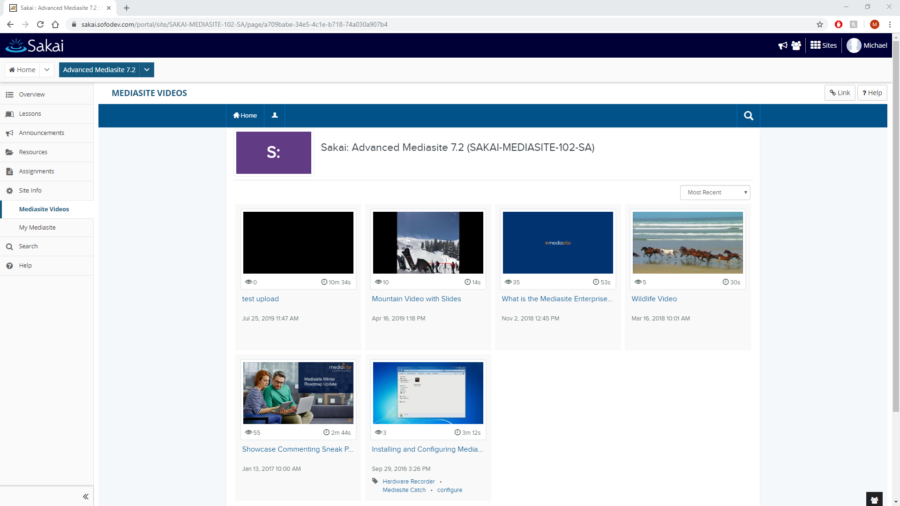Click the Mediasite Catch tag
900x506 pixels.
tap(404, 490)
